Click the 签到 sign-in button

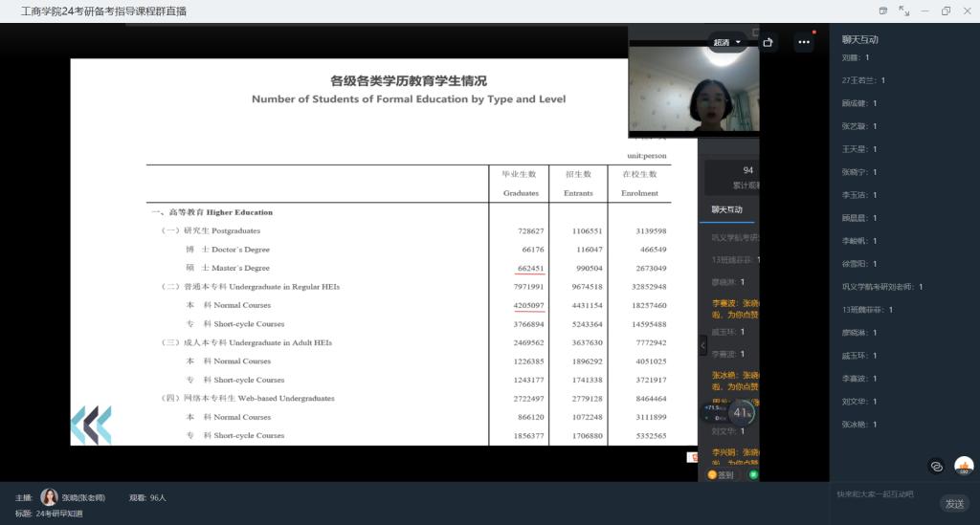click(722, 474)
